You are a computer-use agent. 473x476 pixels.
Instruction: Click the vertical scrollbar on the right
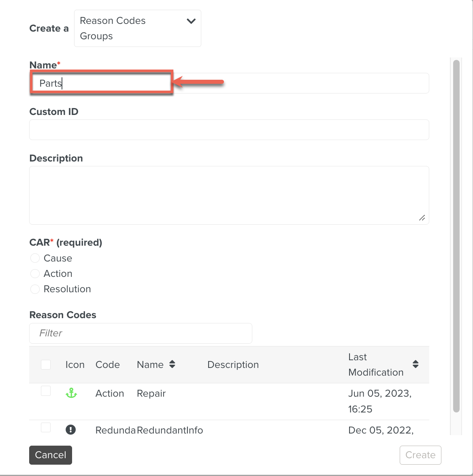pos(456,235)
